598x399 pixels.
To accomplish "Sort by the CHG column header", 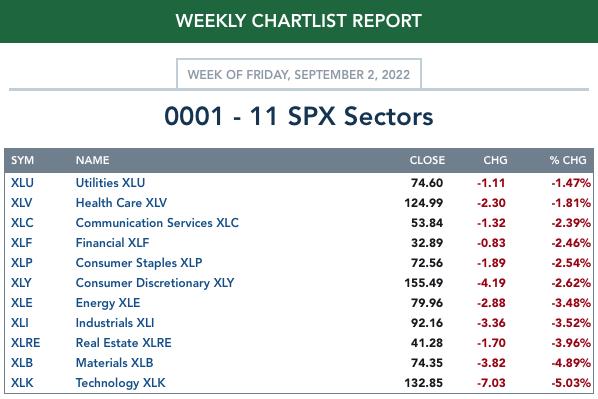I will [x=495, y=160].
